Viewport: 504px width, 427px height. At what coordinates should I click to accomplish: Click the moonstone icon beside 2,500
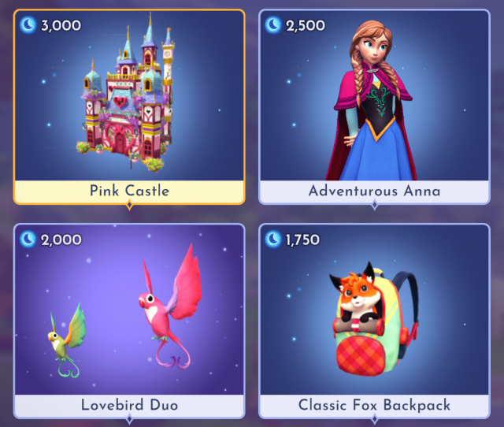[x=273, y=25]
